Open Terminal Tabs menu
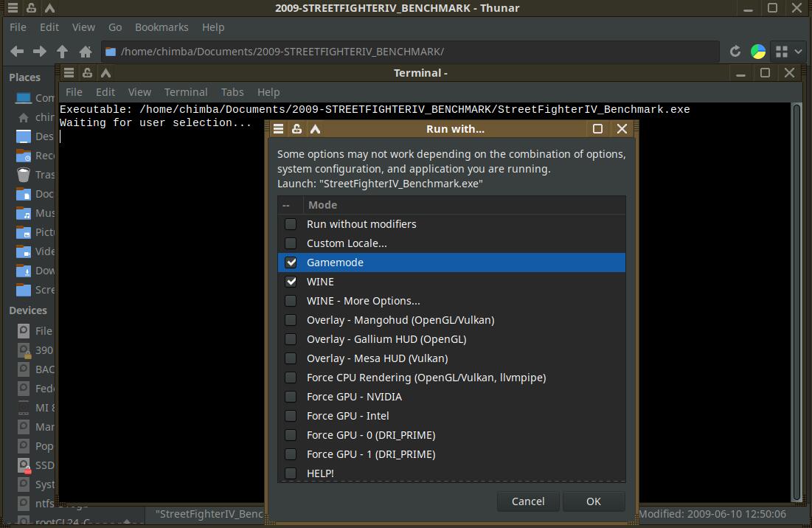The height and width of the screenshot is (528, 812). 232,91
